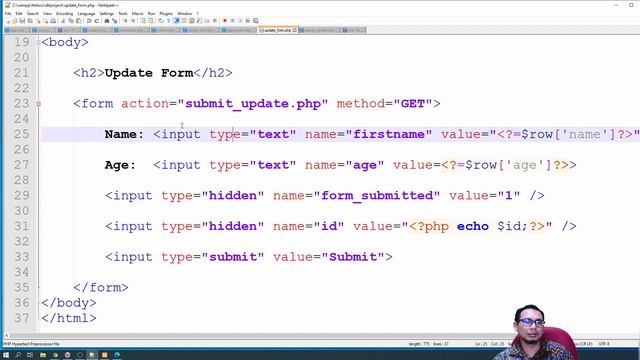Click the Stop Recording macro icon
The height and width of the screenshot is (360, 640).
coord(233,20)
